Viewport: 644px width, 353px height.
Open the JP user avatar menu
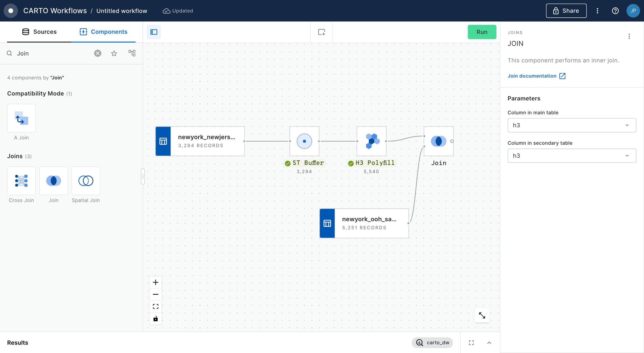point(633,11)
